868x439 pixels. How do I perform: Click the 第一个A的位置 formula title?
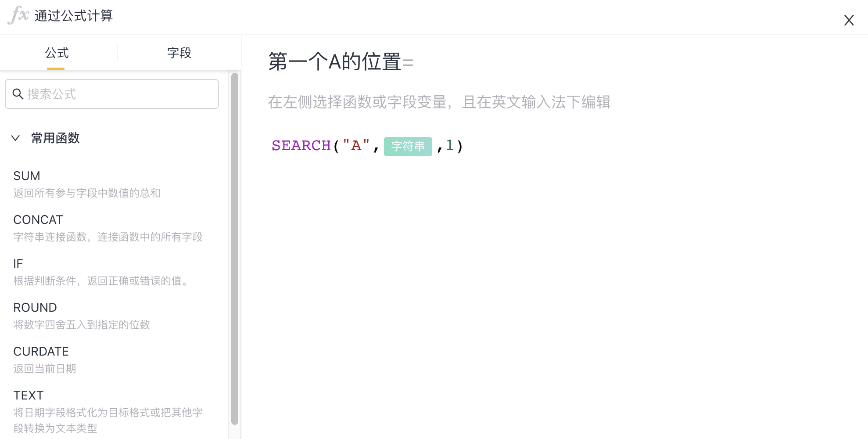click(335, 61)
